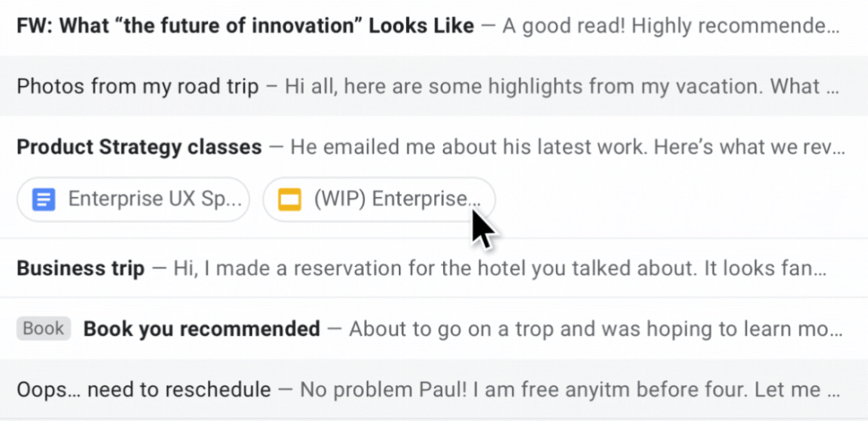Image resolution: width=868 pixels, height=421 pixels.
Task: Click the gray "Book" label tag
Action: click(x=43, y=328)
